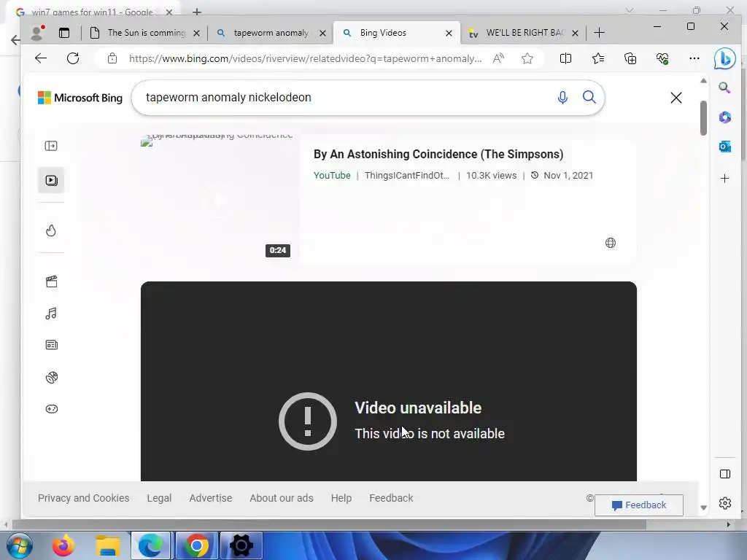Viewport: 747px width, 560px height.
Task: Open the Windows Start orb
Action: pyautogui.click(x=20, y=545)
